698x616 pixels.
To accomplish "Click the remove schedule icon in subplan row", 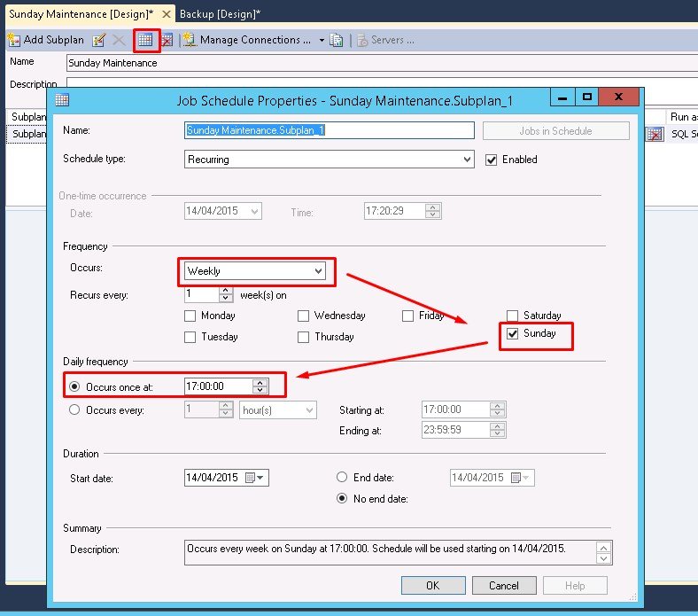I will [654, 134].
